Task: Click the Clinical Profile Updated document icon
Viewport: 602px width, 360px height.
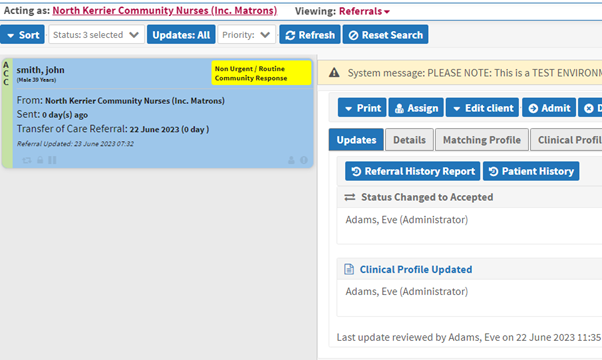Action: 349,269
